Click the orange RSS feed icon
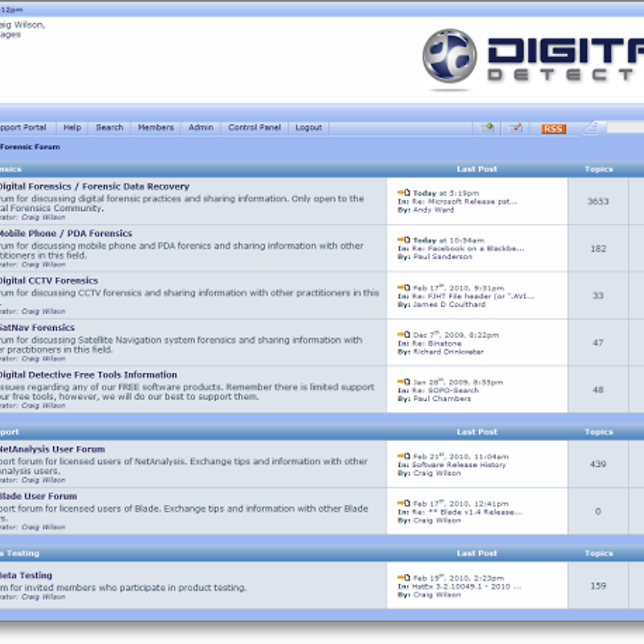644x644 pixels. click(553, 129)
